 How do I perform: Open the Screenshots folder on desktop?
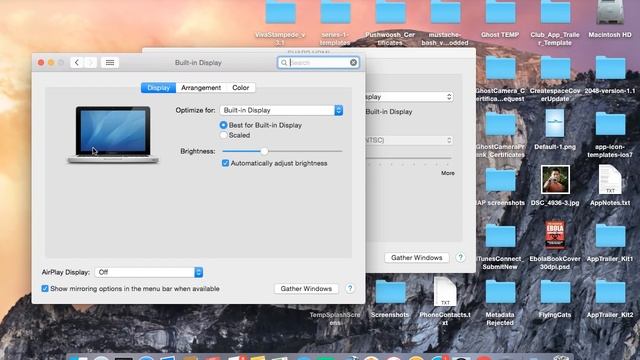click(x=390, y=292)
